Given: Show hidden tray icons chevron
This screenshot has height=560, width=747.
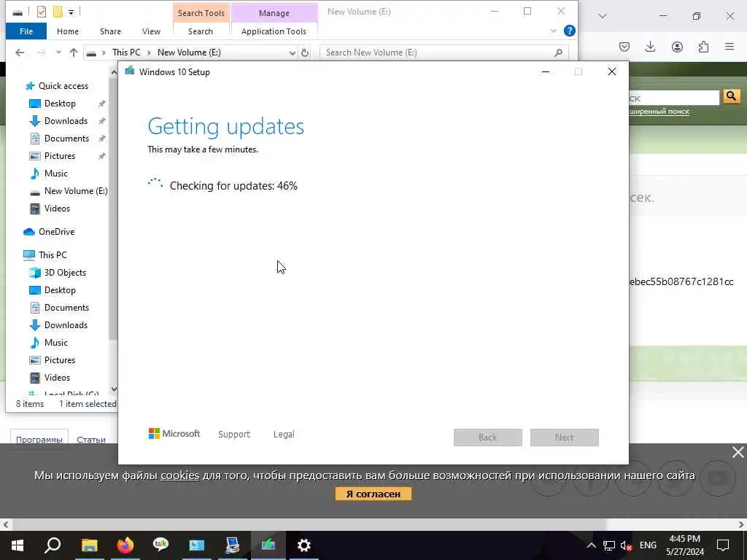Looking at the screenshot, I should point(591,545).
